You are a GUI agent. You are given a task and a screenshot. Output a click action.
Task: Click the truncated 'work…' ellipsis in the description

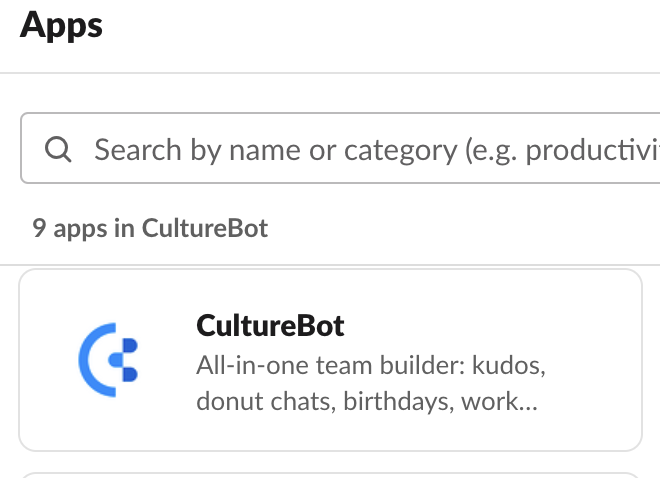click(x=500, y=401)
